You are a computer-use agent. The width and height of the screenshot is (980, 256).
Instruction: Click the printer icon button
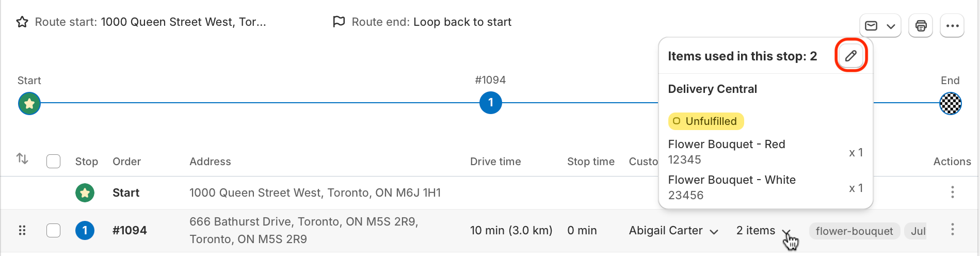point(921,26)
